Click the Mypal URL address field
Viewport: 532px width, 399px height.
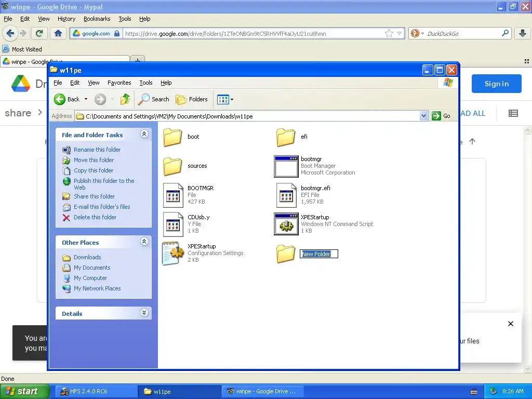[253, 34]
